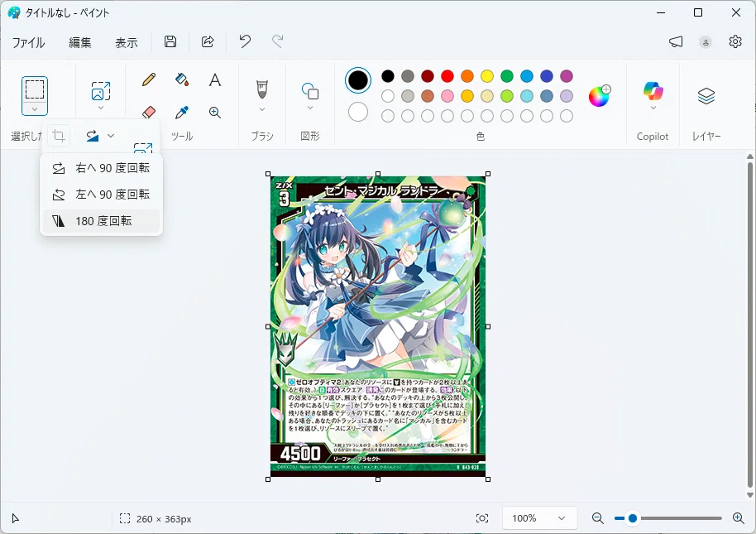Open Paint settings gear
This screenshot has height=534, width=756.
[x=735, y=41]
